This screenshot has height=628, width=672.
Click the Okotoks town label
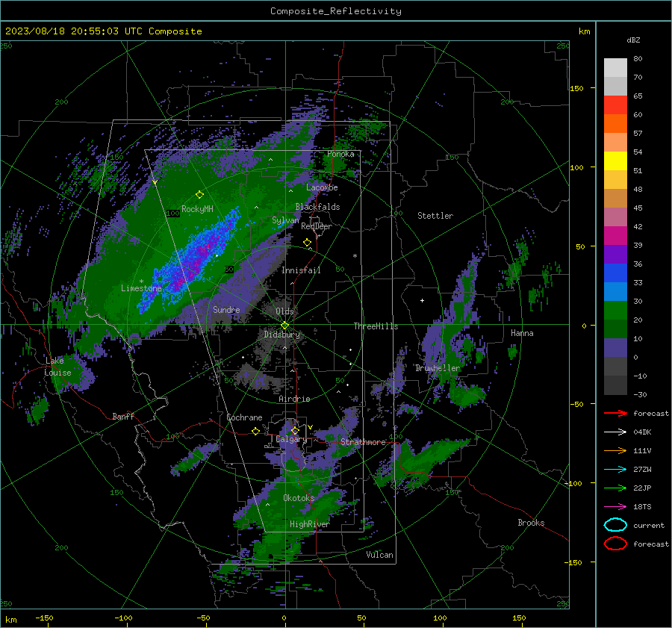(x=299, y=498)
